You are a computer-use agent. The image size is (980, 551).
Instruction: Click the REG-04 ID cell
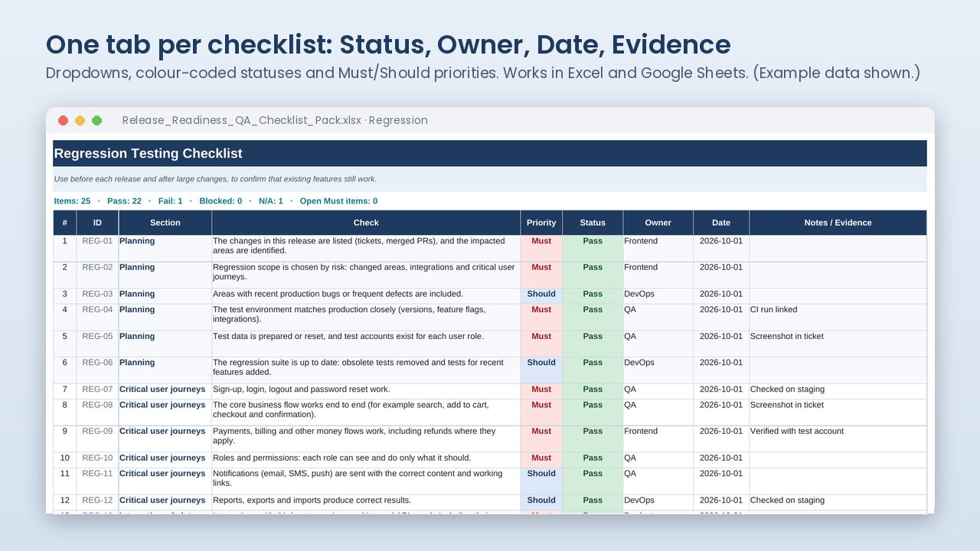pyautogui.click(x=97, y=317)
